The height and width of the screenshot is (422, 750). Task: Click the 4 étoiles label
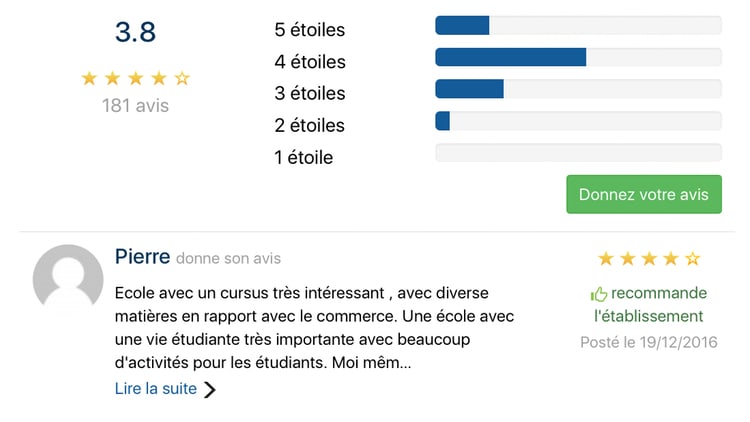point(310,62)
